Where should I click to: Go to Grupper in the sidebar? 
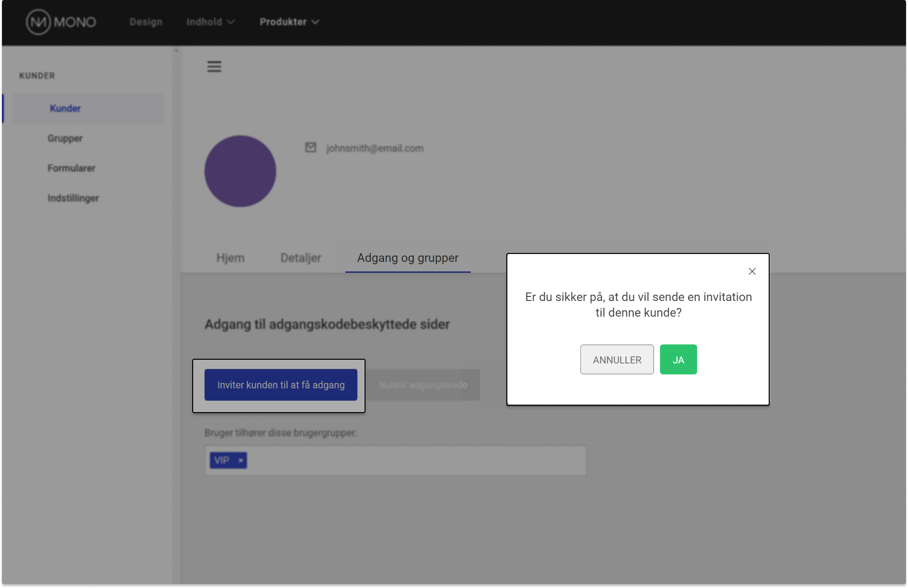[65, 138]
